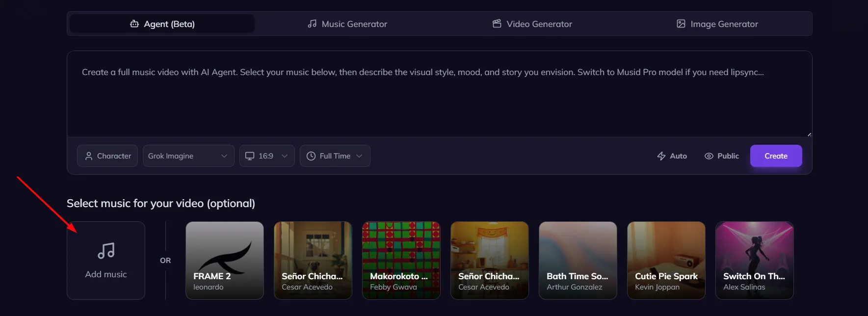This screenshot has height=316, width=868.
Task: Click the music video prompt text area
Action: pyautogui.click(x=439, y=94)
